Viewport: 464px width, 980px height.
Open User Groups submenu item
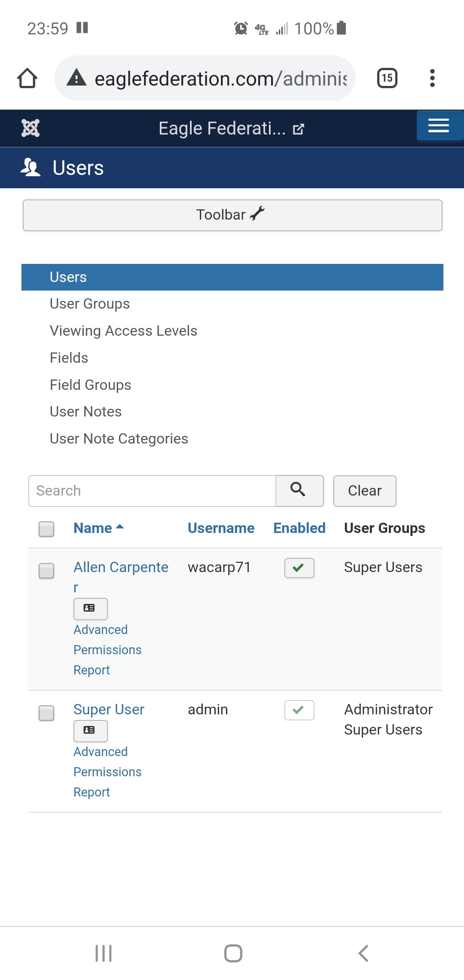[90, 304]
